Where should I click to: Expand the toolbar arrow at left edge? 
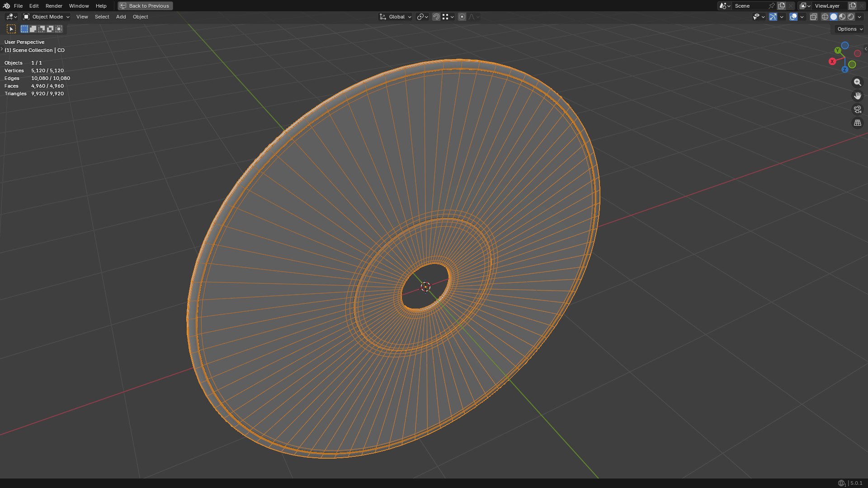tap(2, 49)
